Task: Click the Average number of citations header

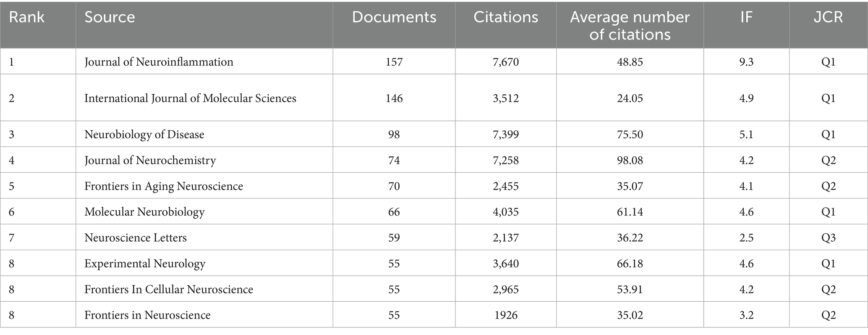Action: tap(630, 25)
